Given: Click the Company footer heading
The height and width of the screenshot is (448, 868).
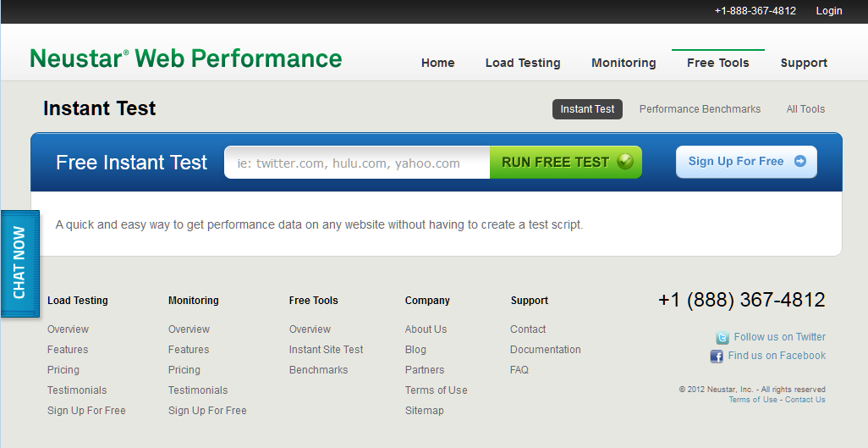Looking at the screenshot, I should click(x=427, y=301).
